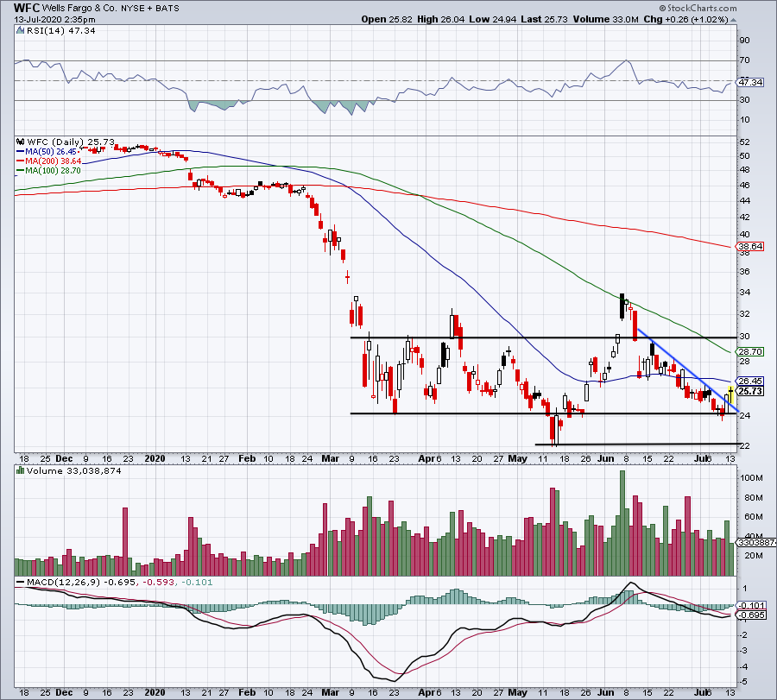
Task: Click the 44 price level on price axis
Action: pos(744,201)
